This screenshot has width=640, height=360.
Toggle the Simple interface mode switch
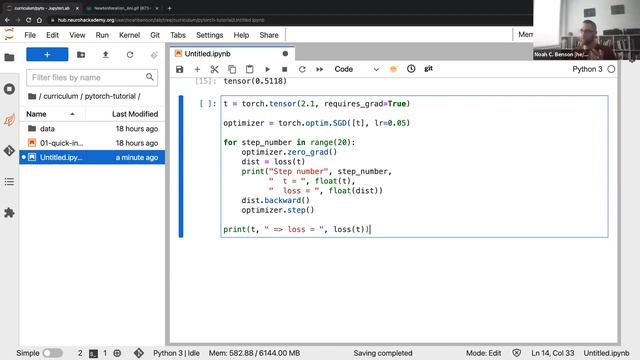pyautogui.click(x=52, y=353)
